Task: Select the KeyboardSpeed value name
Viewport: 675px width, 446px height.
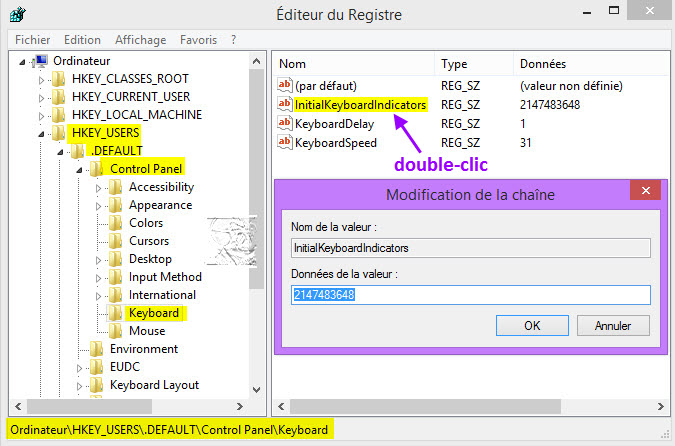Action: pos(336,142)
